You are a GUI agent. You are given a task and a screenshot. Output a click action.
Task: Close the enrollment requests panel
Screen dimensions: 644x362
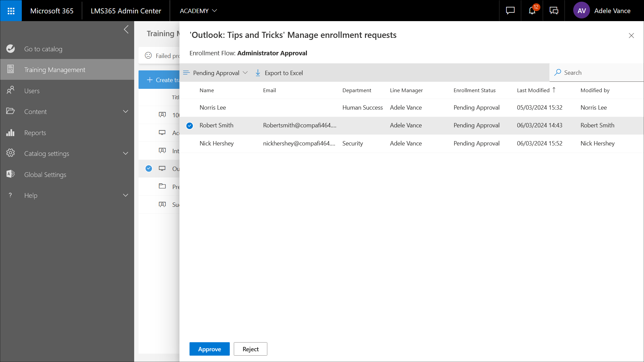[x=631, y=36]
